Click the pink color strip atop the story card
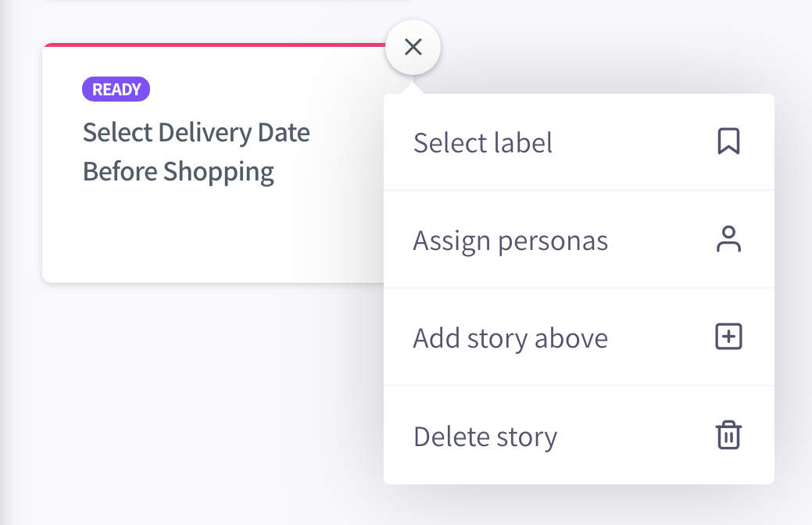 click(214, 45)
